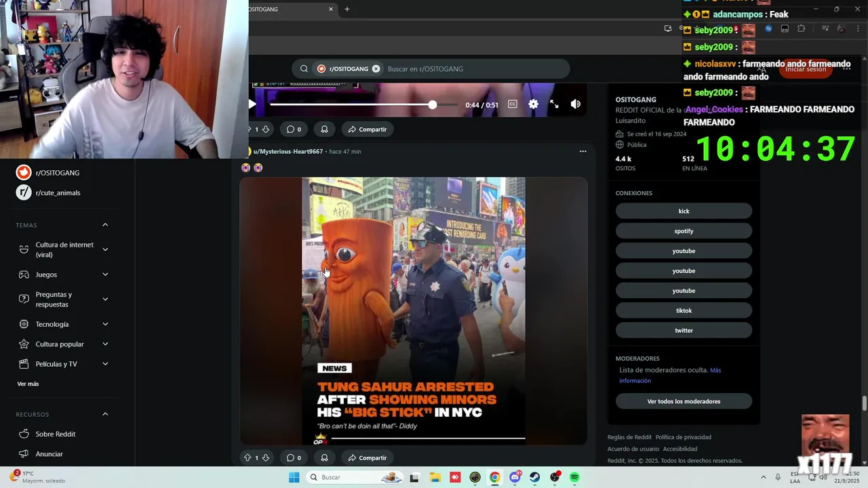The width and height of the screenshot is (868, 488).
Task: Expand Preguntas y respuestas topic
Action: [105, 299]
